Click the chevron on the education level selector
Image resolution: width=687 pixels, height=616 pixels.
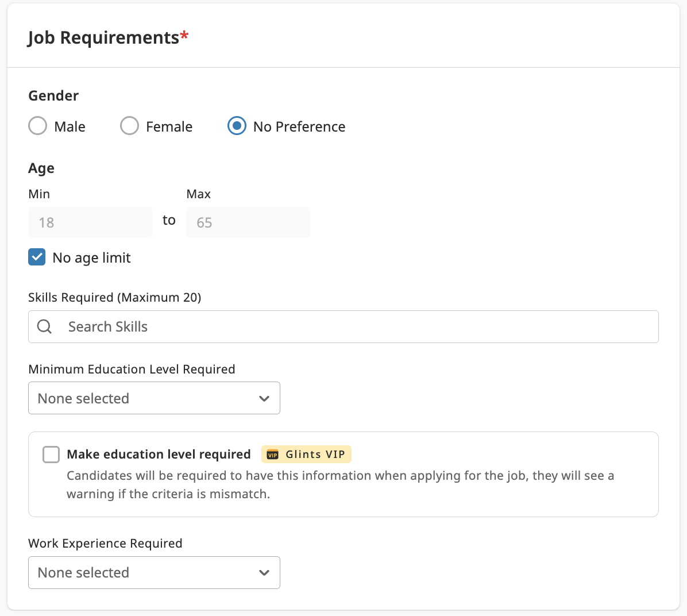pos(264,398)
